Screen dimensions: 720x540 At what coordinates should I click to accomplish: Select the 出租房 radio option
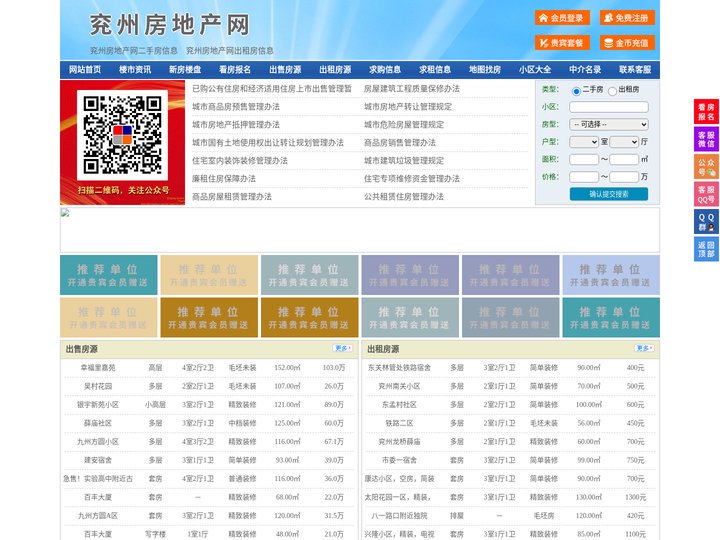pos(612,91)
